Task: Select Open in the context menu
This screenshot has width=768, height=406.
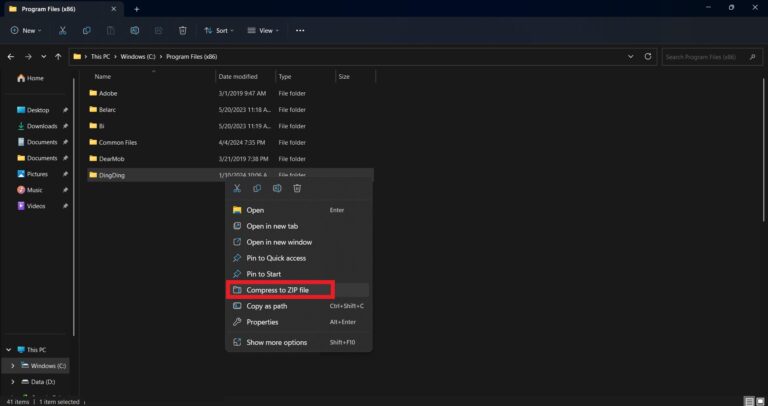Action: click(x=298, y=210)
